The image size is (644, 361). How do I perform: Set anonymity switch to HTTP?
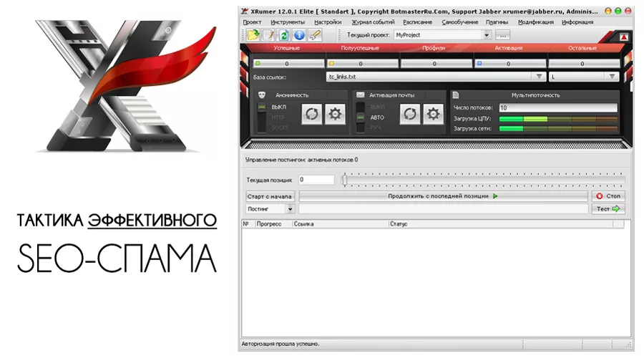(278, 117)
